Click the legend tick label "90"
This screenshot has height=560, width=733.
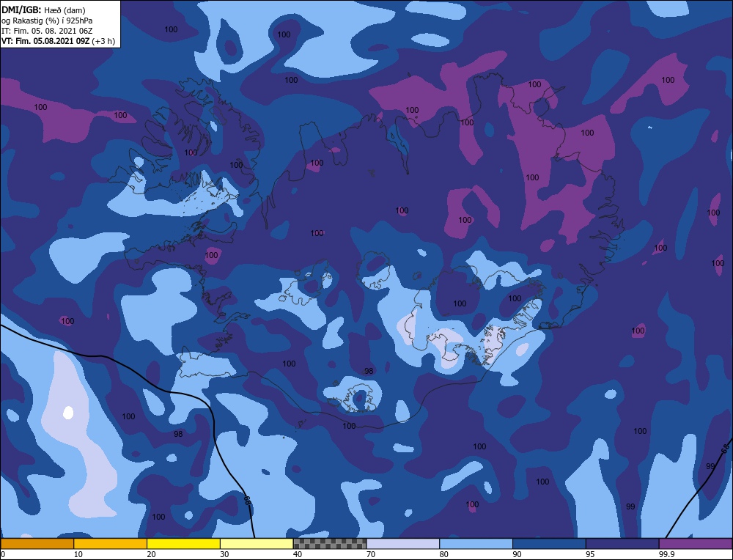point(517,554)
